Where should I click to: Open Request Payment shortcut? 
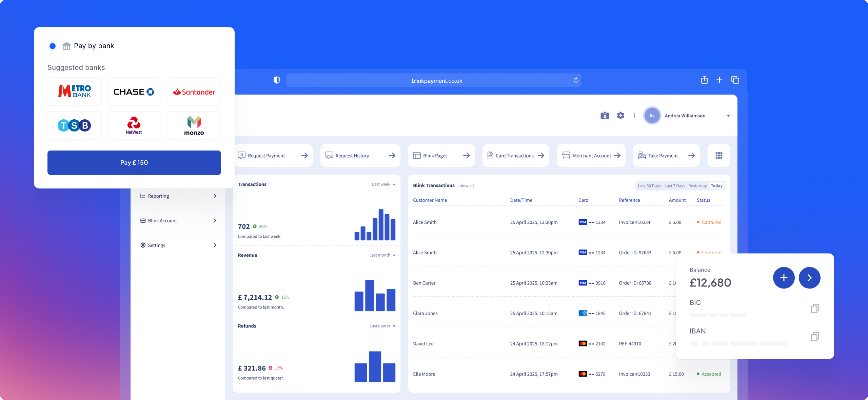click(273, 156)
